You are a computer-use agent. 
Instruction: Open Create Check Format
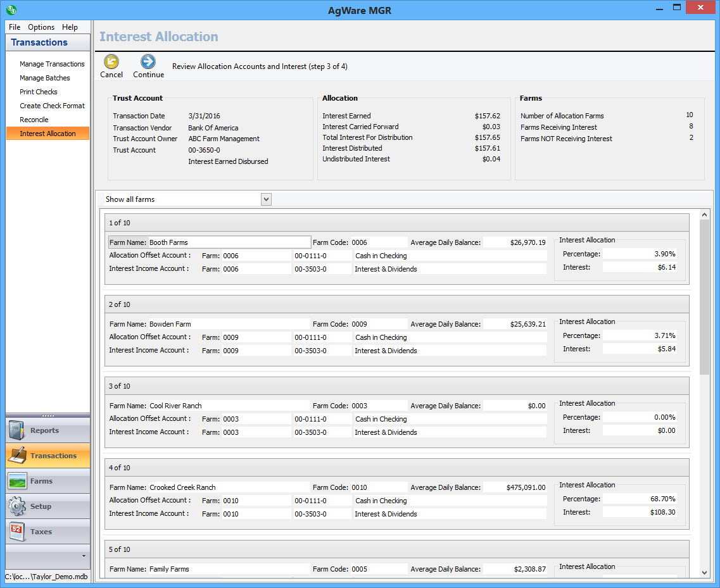coord(52,106)
